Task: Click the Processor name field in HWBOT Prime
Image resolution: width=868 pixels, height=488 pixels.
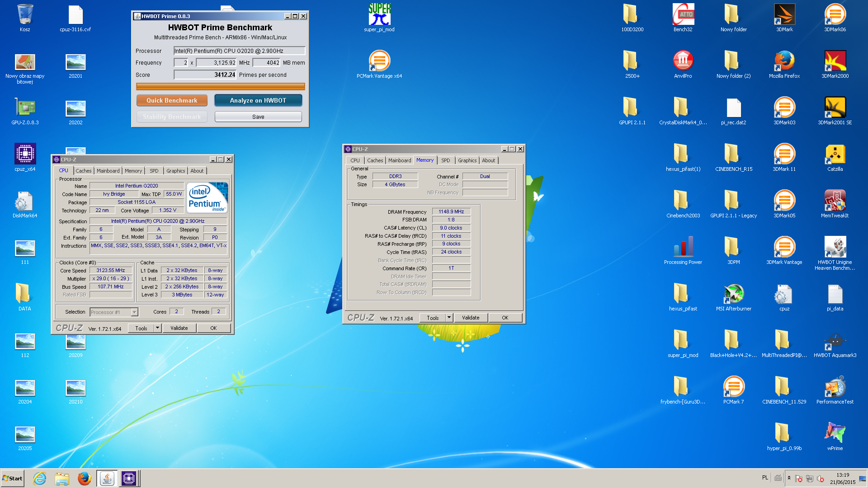Action: click(240, 51)
